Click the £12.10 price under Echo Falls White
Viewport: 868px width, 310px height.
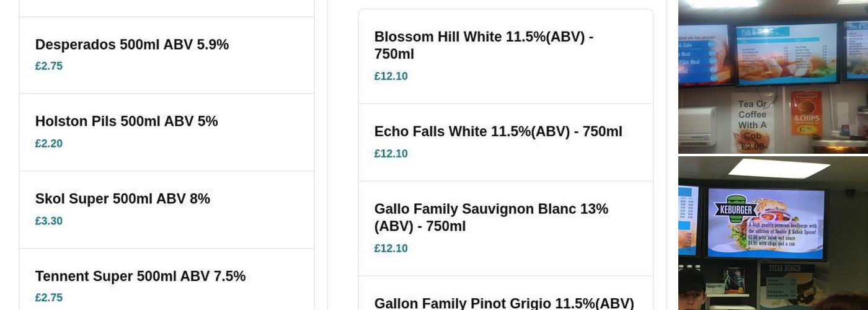(391, 154)
